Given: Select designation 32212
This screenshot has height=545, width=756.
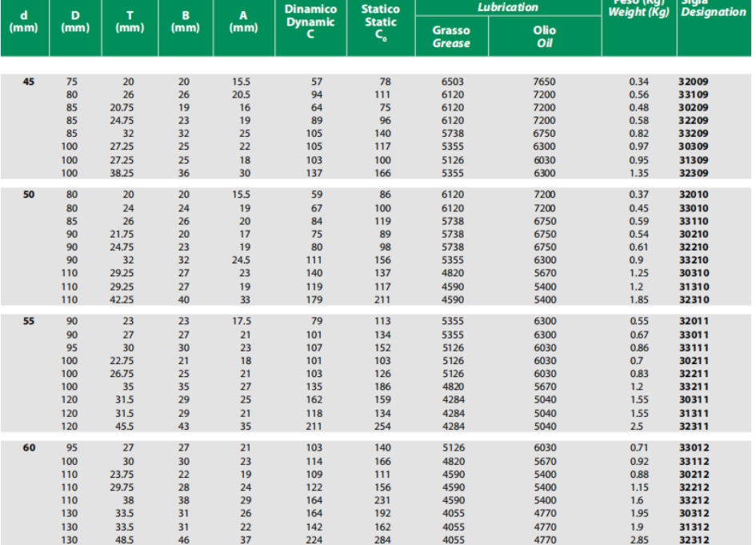Looking at the screenshot, I should (x=694, y=487).
